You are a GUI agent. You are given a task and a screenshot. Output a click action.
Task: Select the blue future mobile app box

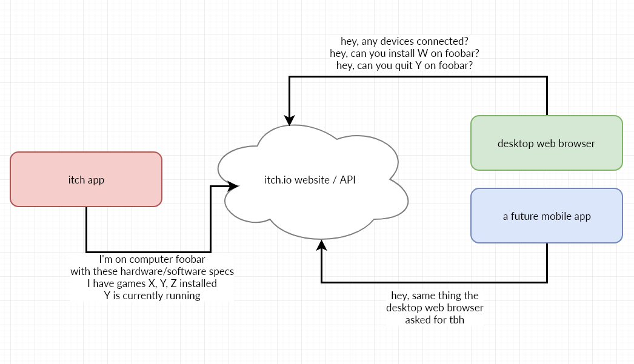(x=547, y=216)
